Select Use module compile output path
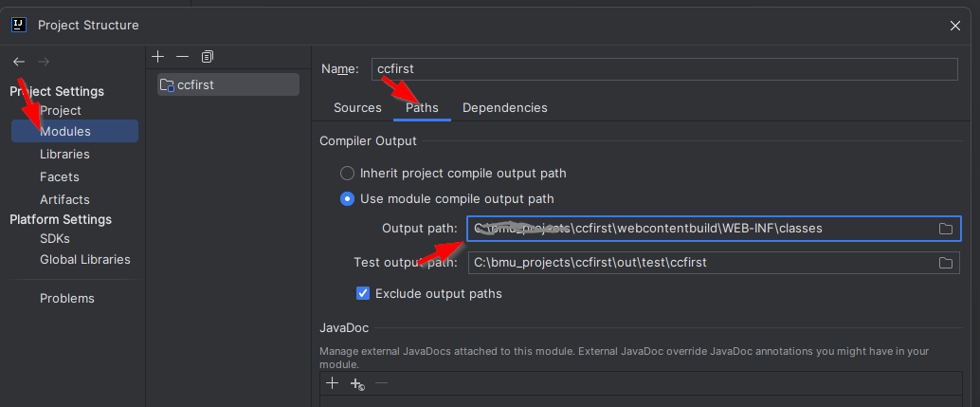The image size is (980, 407). pyautogui.click(x=348, y=199)
